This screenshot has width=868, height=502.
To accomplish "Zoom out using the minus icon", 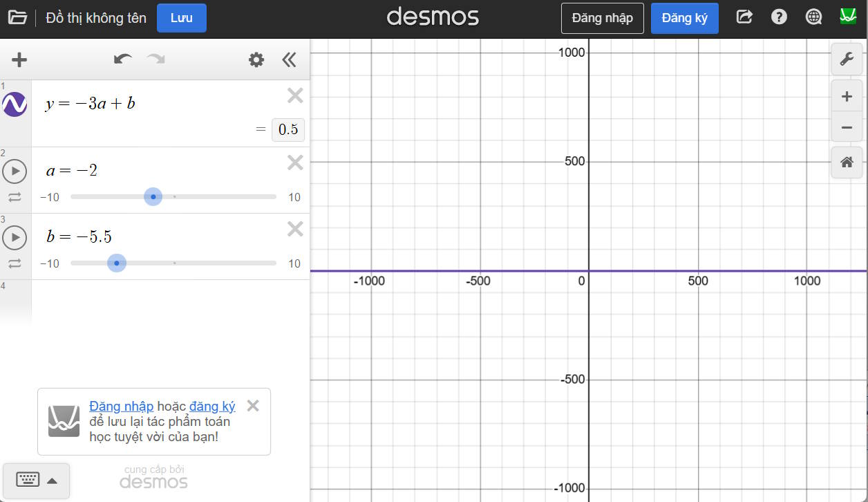I will [847, 127].
